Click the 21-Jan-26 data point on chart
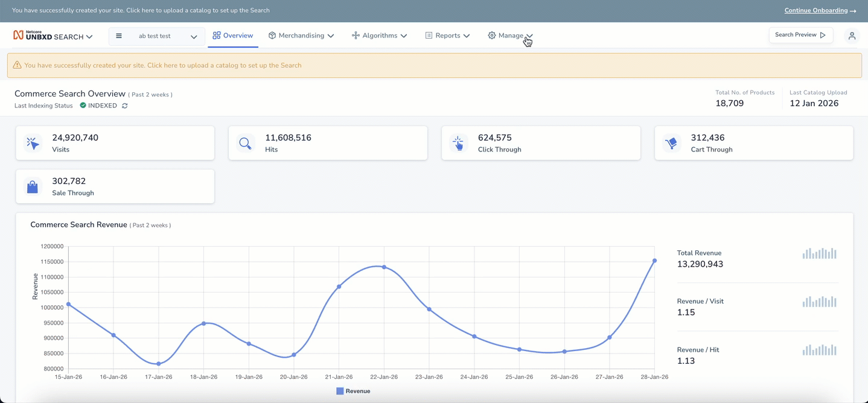This screenshot has height=403, width=868. [x=339, y=287]
